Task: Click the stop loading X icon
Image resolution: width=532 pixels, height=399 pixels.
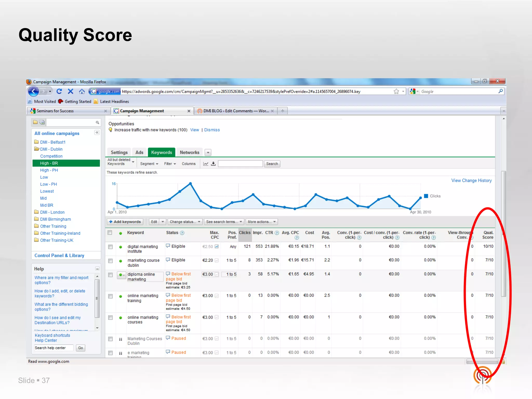Action: (70, 91)
